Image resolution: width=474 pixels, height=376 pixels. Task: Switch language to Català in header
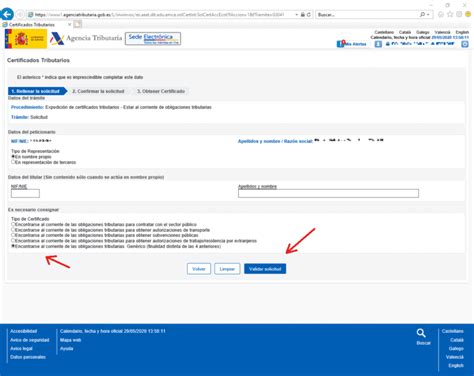[405, 32]
